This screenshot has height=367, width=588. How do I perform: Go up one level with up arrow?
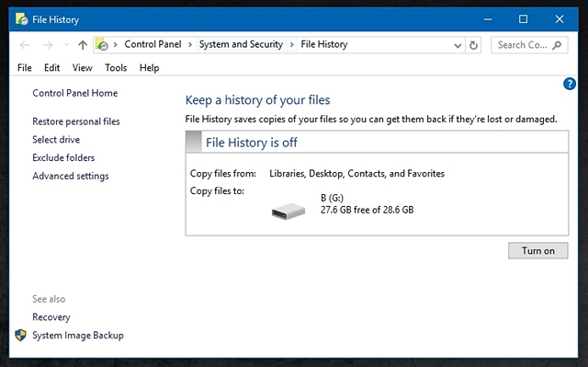83,45
